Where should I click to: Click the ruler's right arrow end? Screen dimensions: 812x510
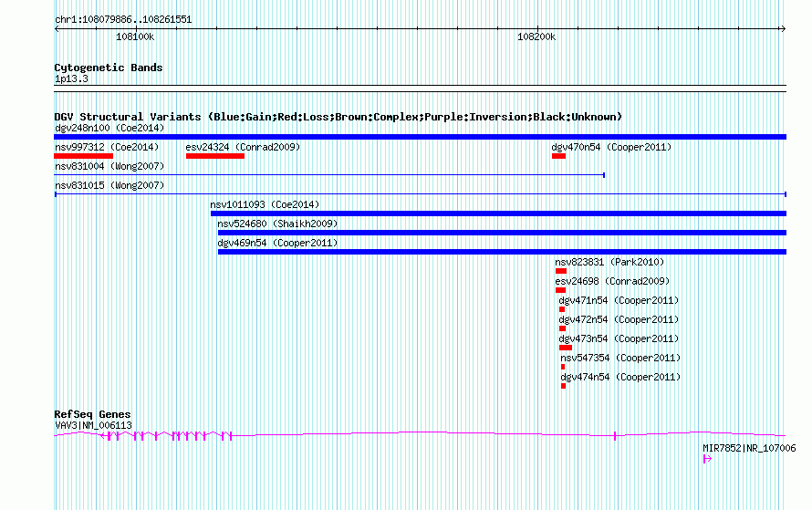click(x=783, y=29)
